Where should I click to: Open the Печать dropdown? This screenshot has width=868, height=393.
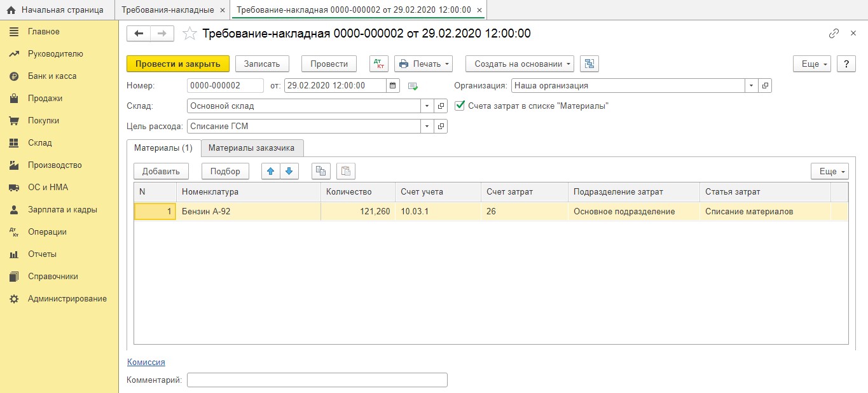pyautogui.click(x=424, y=64)
